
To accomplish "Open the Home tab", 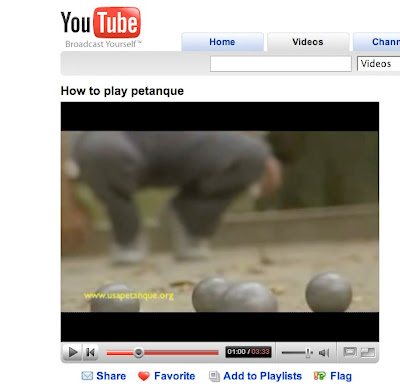I will point(222,42).
